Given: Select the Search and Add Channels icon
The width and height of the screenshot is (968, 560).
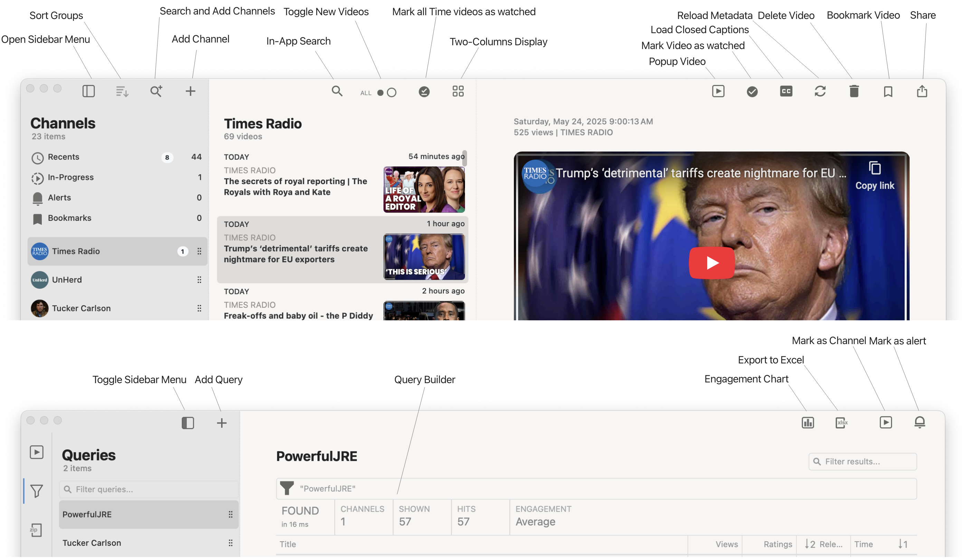Looking at the screenshot, I should pos(156,91).
